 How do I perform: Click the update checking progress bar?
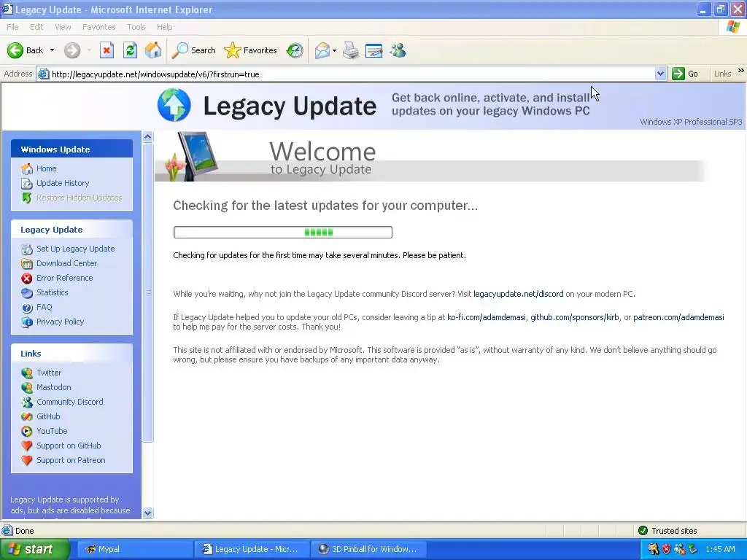(x=283, y=233)
